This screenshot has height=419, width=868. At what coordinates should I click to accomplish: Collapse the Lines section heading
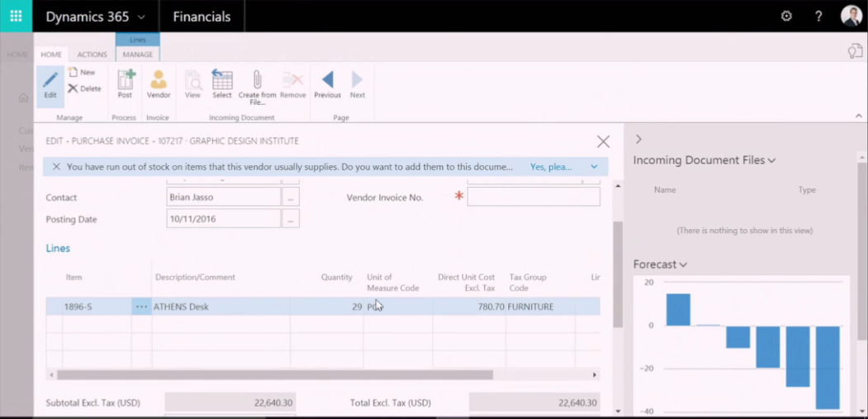[58, 248]
